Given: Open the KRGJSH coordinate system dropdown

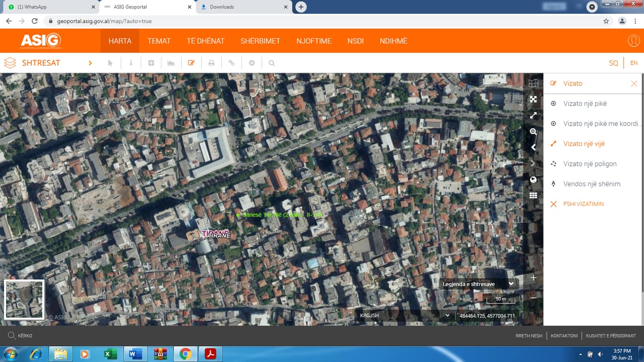Looking at the screenshot, I should click(x=405, y=316).
